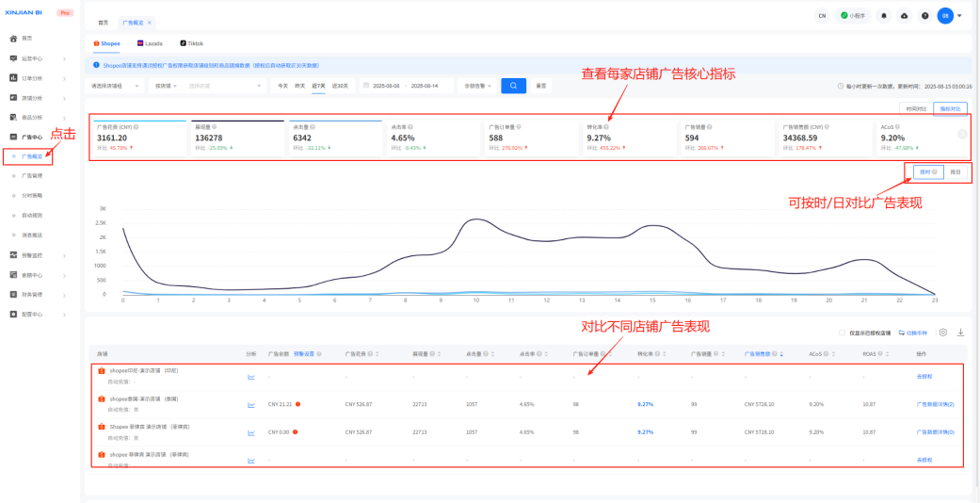Click the 财务管理 sidebar icon
Image resolution: width=980 pixels, height=503 pixels.
[x=13, y=294]
